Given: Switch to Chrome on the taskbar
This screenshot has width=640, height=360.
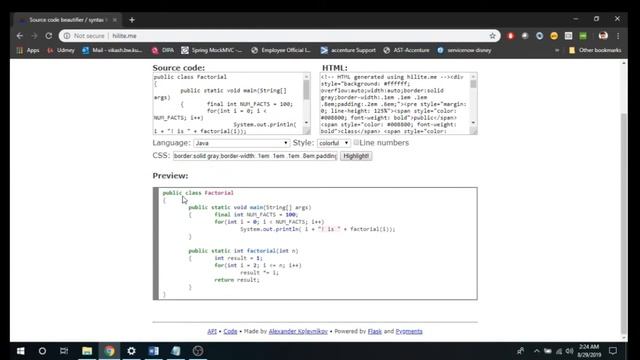Looking at the screenshot, I should click(109, 351).
